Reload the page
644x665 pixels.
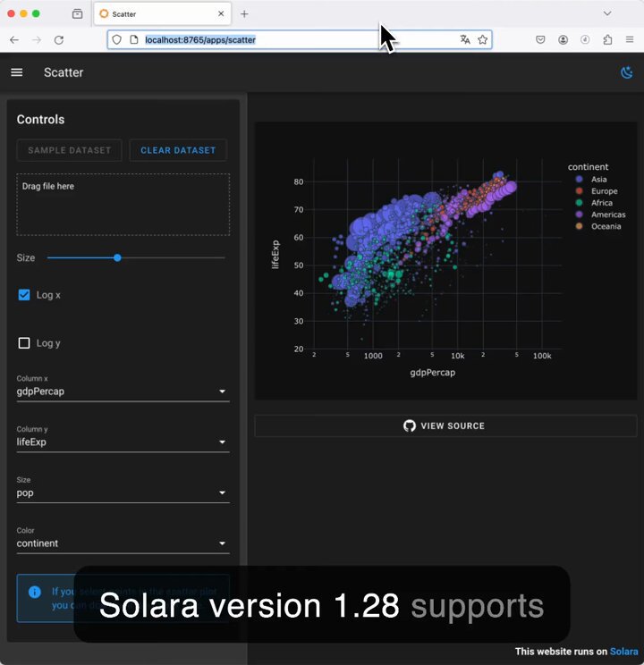click(x=59, y=40)
